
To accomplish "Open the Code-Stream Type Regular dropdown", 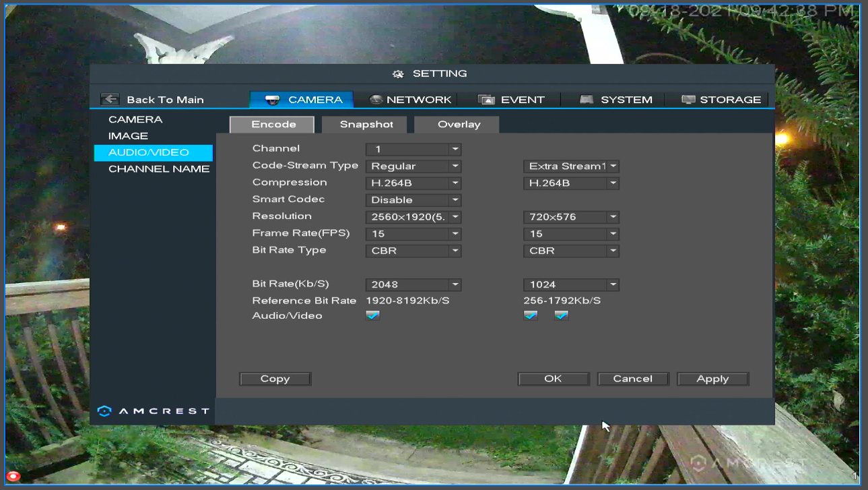I will [x=413, y=166].
